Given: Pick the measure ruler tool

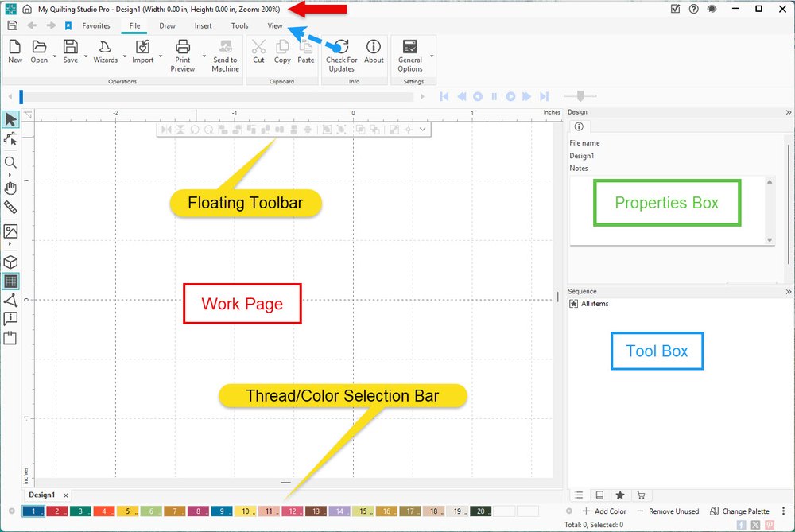Looking at the screenshot, I should tap(10, 208).
